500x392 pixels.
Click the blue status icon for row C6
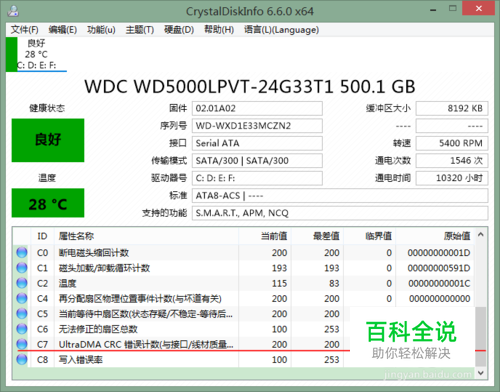(22, 329)
